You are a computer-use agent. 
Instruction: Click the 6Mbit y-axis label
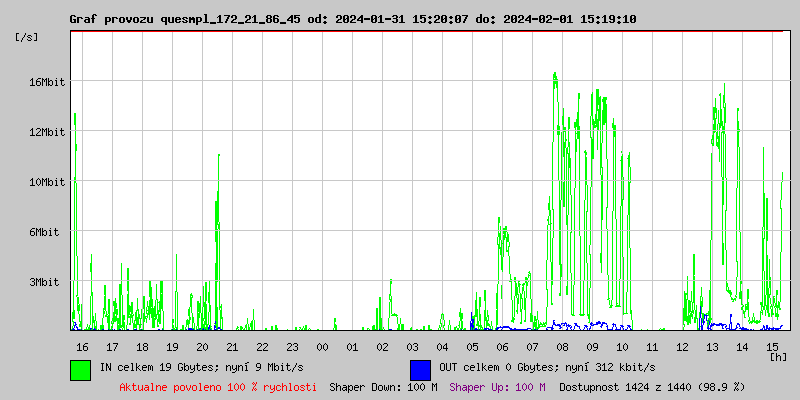pos(44,232)
